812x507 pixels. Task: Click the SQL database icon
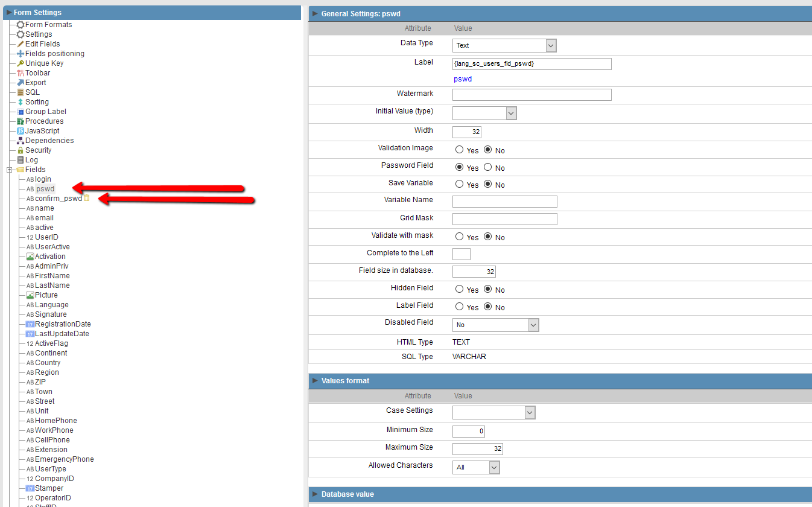tap(21, 92)
